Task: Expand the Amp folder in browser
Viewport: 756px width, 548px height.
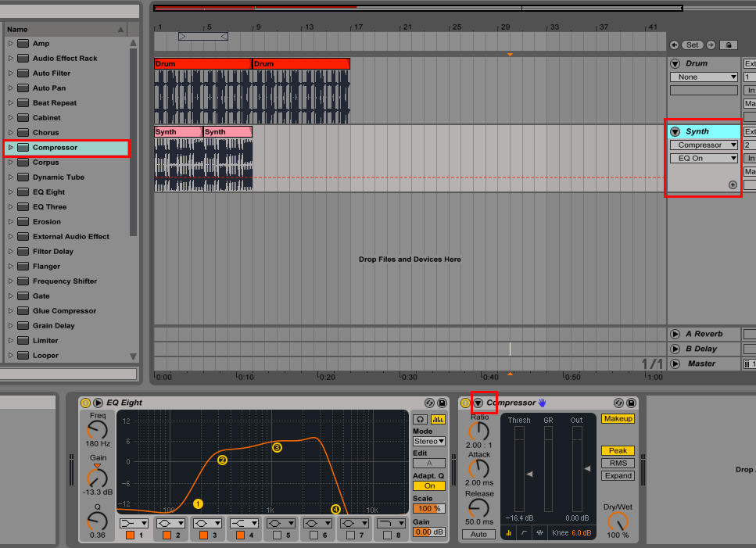Action: [x=11, y=43]
